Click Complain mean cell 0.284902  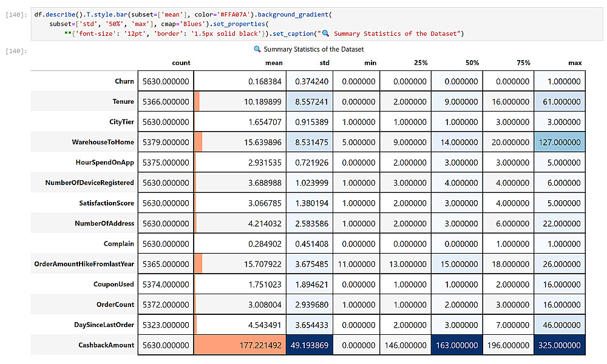pos(240,244)
